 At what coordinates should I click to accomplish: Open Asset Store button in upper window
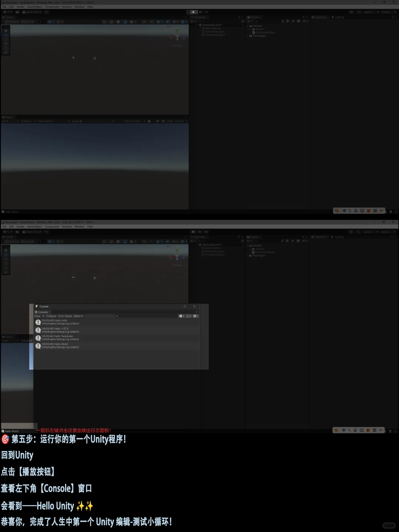click(x=32, y=12)
